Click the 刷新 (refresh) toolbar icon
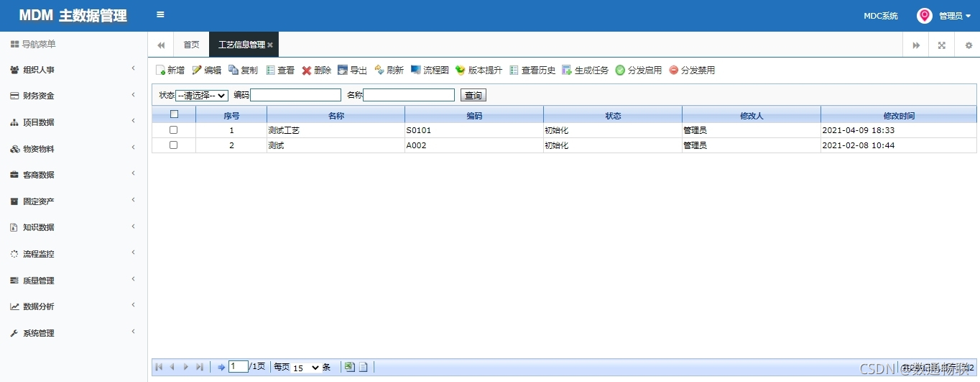Image resolution: width=980 pixels, height=382 pixels. click(x=379, y=70)
